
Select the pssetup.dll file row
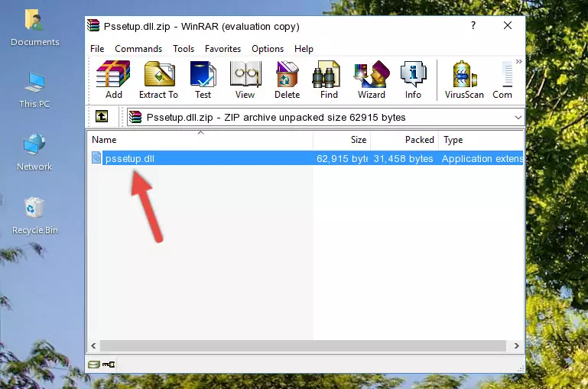[306, 158]
